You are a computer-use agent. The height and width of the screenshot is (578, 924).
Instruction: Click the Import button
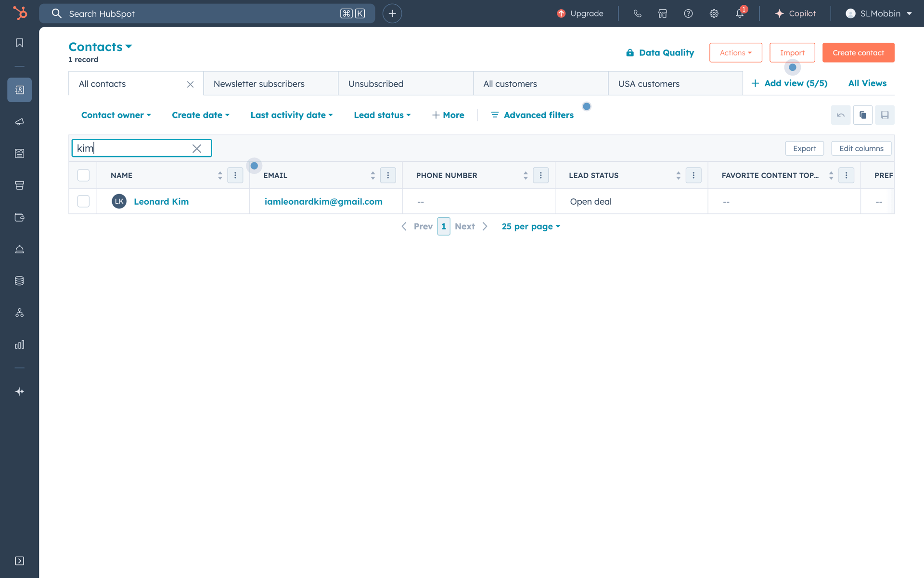click(x=792, y=53)
